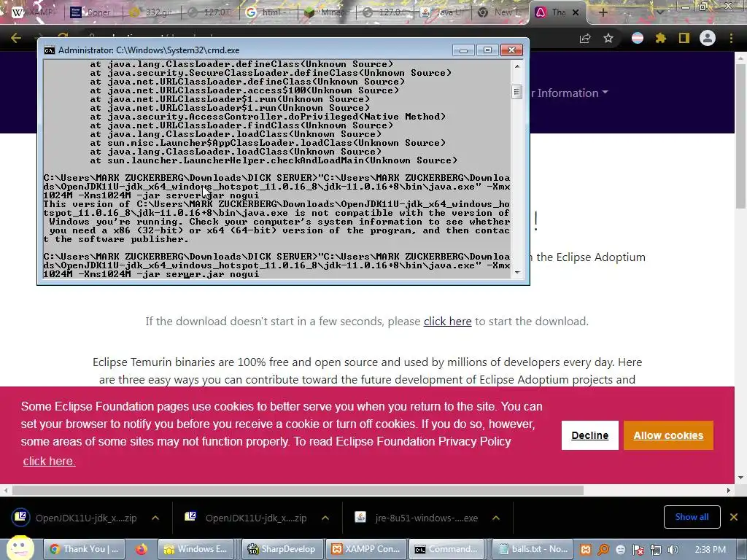This screenshot has width=747, height=560.
Task: Toggle the browser side panel icon
Action: tap(684, 38)
